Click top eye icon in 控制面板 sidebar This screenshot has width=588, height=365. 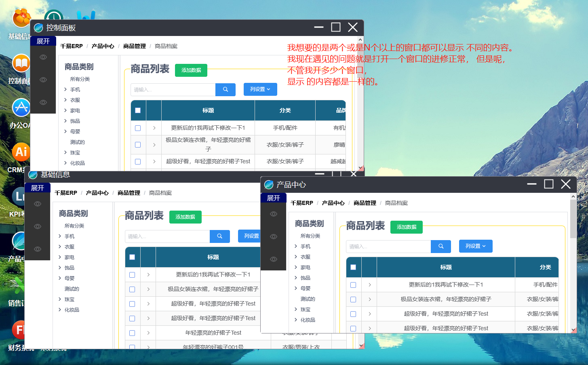[43, 57]
